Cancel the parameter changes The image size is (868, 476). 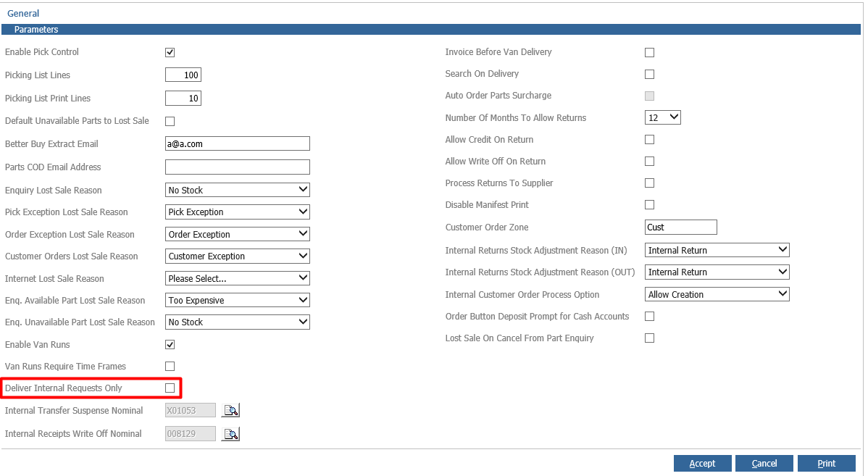[764, 463]
